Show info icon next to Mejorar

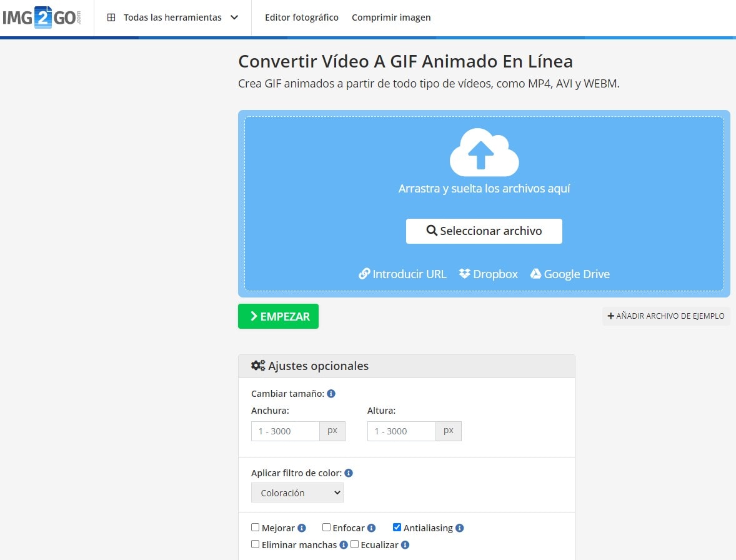point(302,528)
